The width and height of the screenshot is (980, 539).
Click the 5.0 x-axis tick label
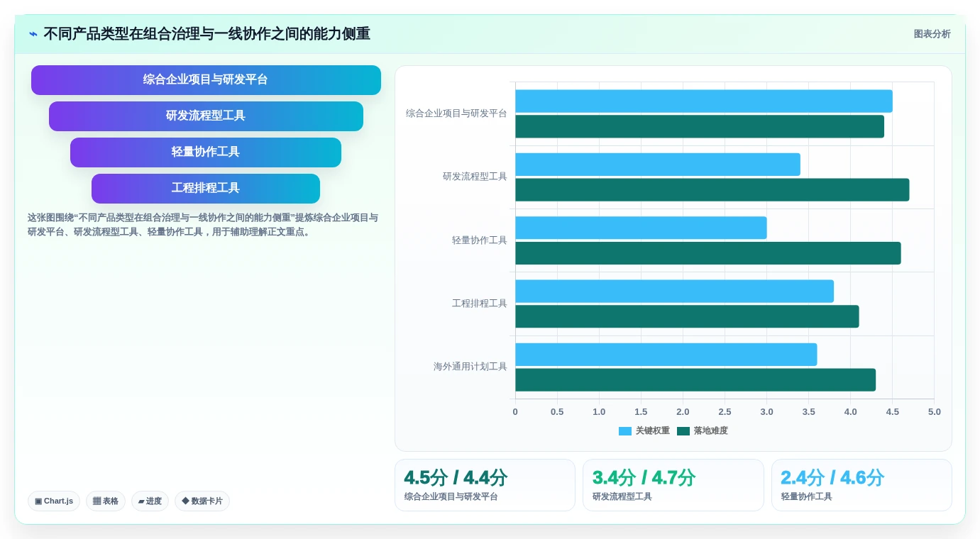click(934, 412)
